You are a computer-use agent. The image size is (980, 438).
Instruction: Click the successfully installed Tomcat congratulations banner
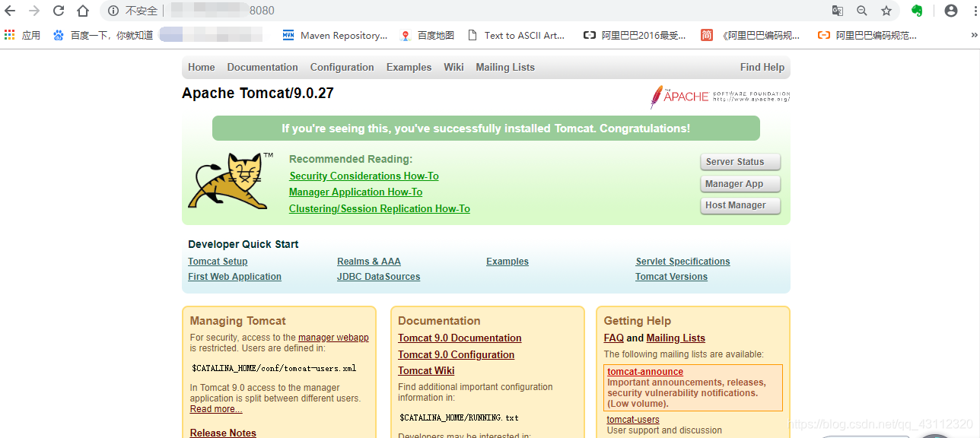tap(486, 129)
